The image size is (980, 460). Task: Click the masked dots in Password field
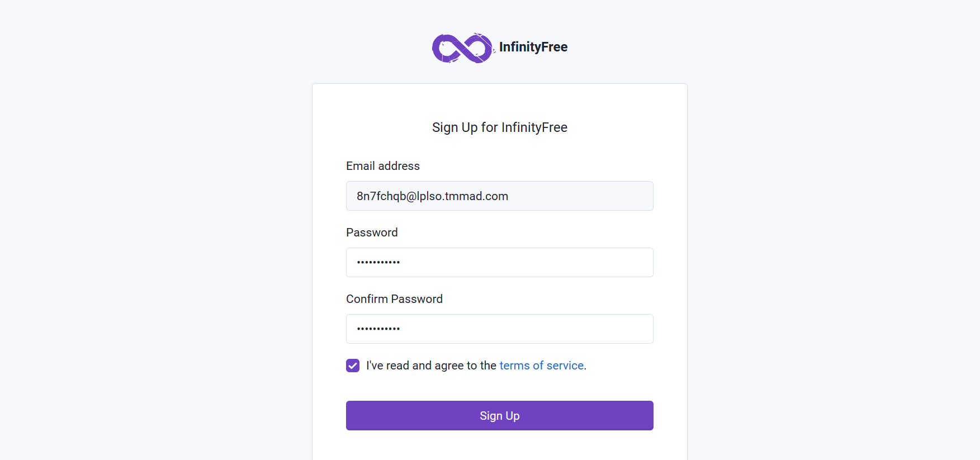tap(378, 262)
